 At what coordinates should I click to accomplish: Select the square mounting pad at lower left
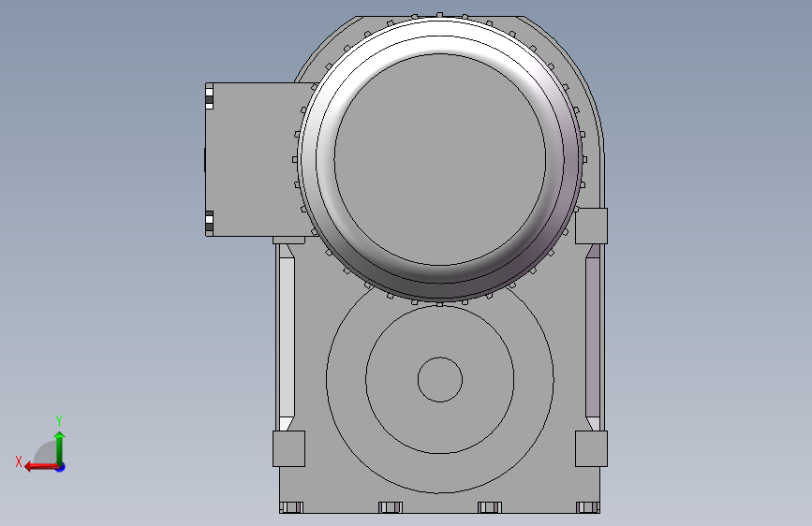pyautogui.click(x=289, y=449)
